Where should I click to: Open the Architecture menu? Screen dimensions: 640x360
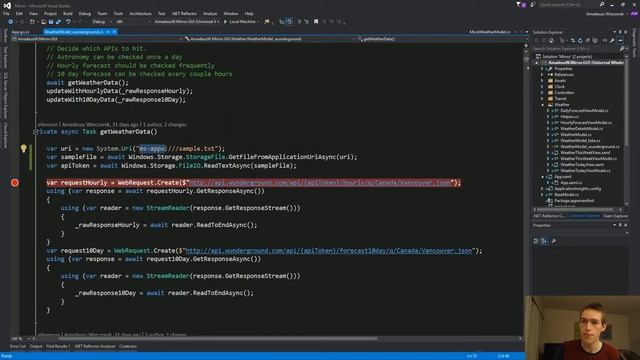click(x=140, y=13)
